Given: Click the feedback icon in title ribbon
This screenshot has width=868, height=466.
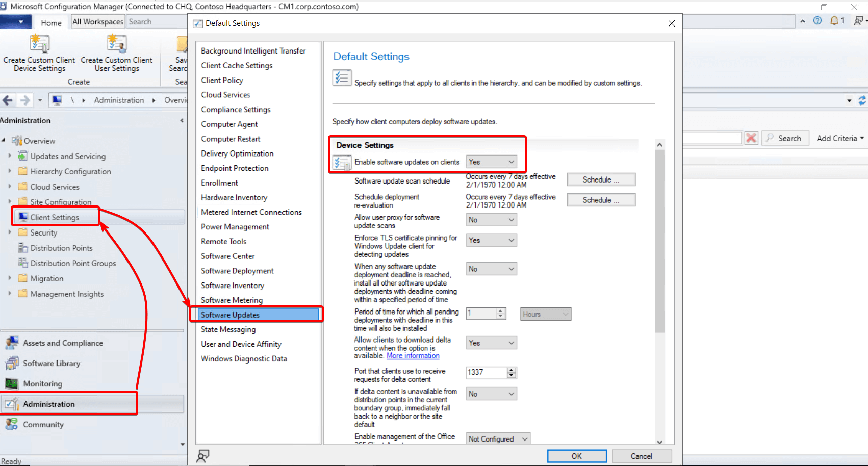Looking at the screenshot, I should (859, 21).
